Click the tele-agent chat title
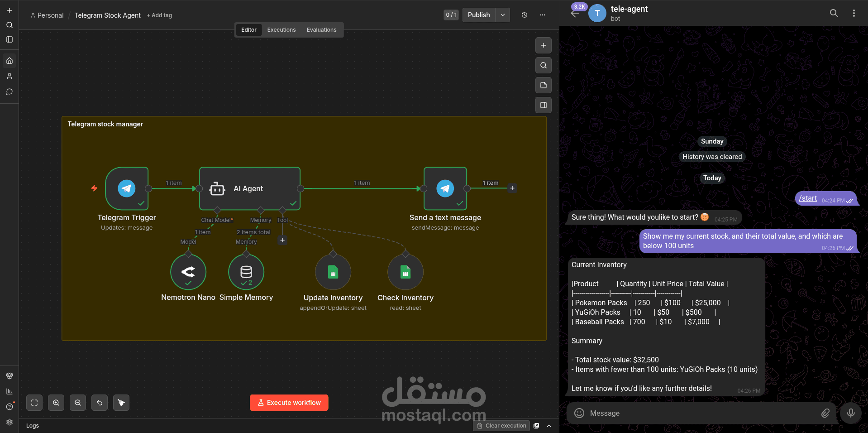The image size is (868, 433). tap(629, 9)
